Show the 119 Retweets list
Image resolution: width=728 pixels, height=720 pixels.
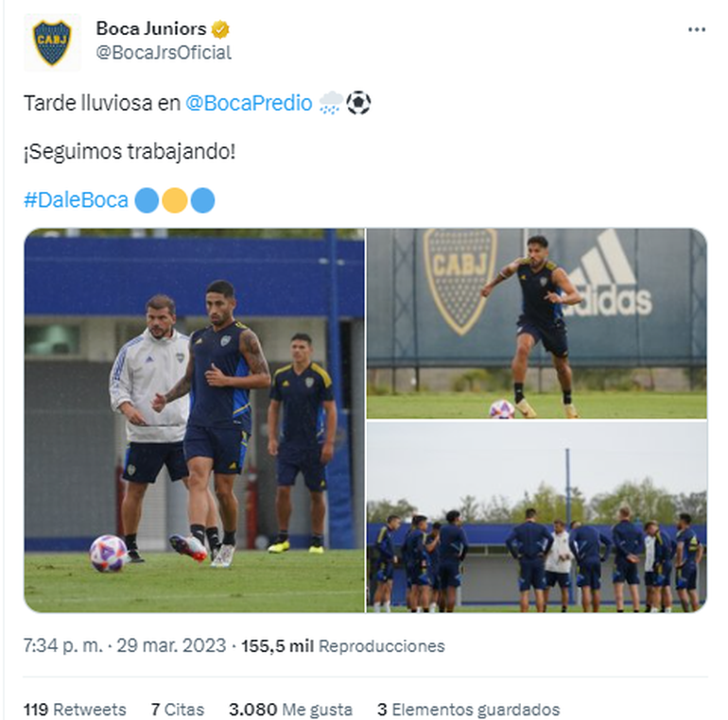(x=75, y=710)
